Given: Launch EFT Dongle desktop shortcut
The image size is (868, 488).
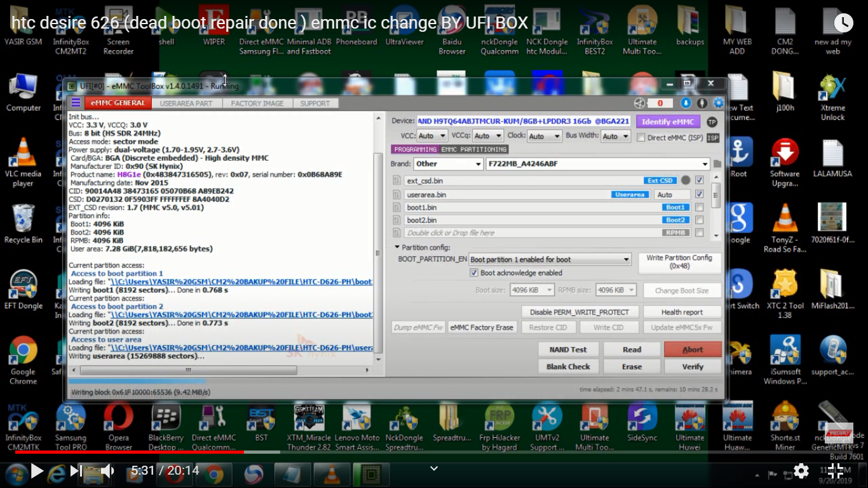Looking at the screenshot, I should 24,290.
